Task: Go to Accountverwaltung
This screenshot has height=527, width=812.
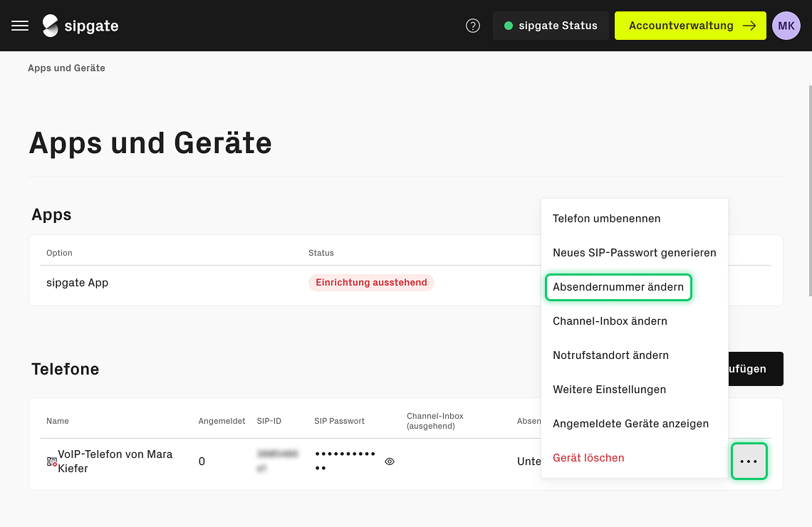Action: [x=690, y=26]
